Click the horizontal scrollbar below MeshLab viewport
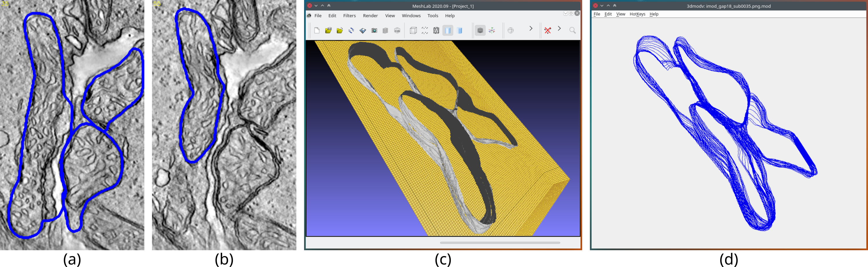This screenshot has width=868, height=267. [x=500, y=243]
